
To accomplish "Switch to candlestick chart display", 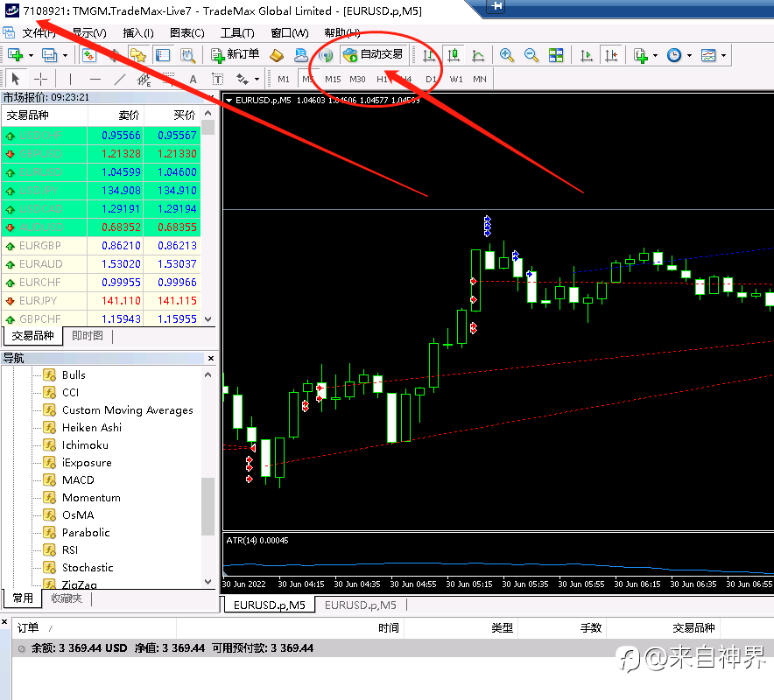I will click(x=454, y=55).
